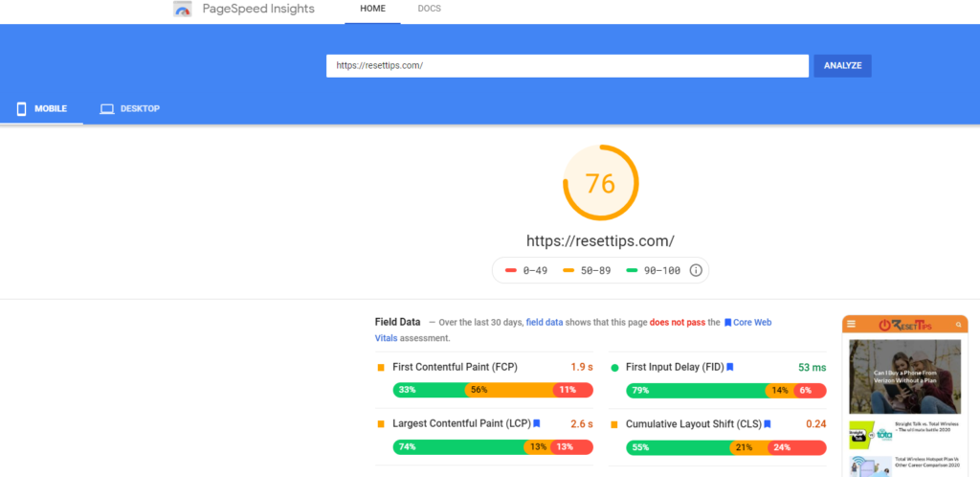Viewport: 980px width, 477px height.
Task: Click the Total Wireless Hotspot Plan thumbnail
Action: coord(871,466)
